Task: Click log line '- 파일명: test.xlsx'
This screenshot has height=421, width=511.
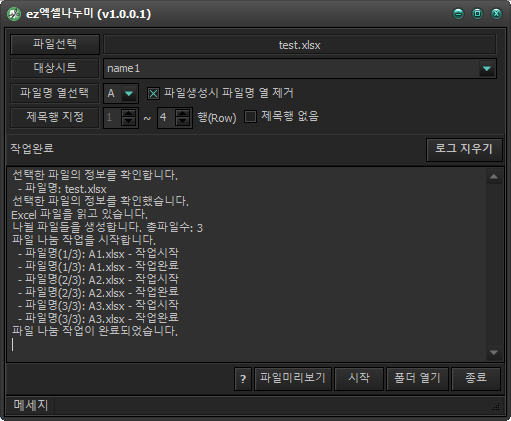Action: pyautogui.click(x=62, y=189)
